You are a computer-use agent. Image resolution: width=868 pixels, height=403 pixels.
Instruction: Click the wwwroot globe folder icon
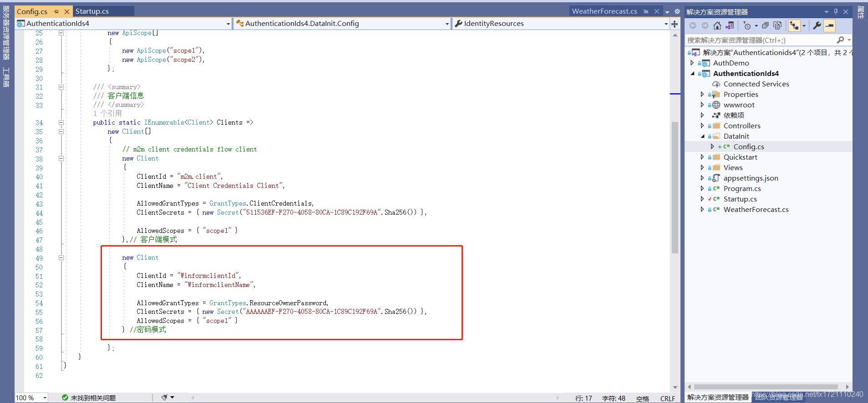coord(716,105)
